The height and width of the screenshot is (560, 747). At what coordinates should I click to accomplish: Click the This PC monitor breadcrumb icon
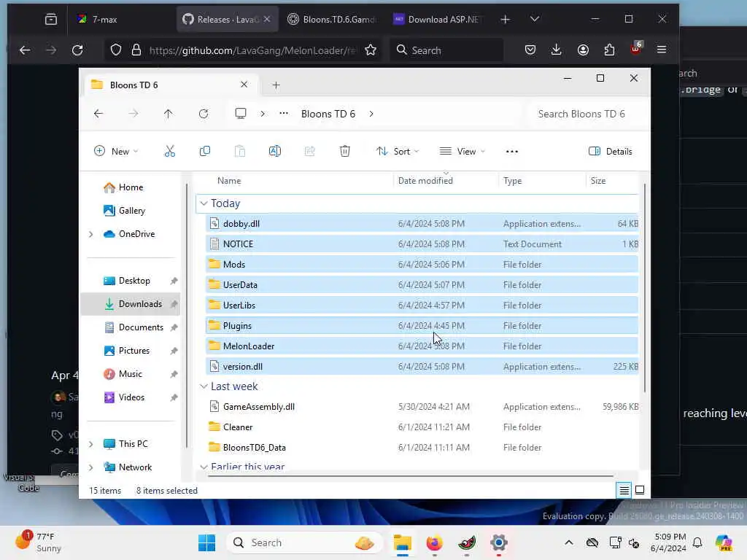[x=241, y=114]
